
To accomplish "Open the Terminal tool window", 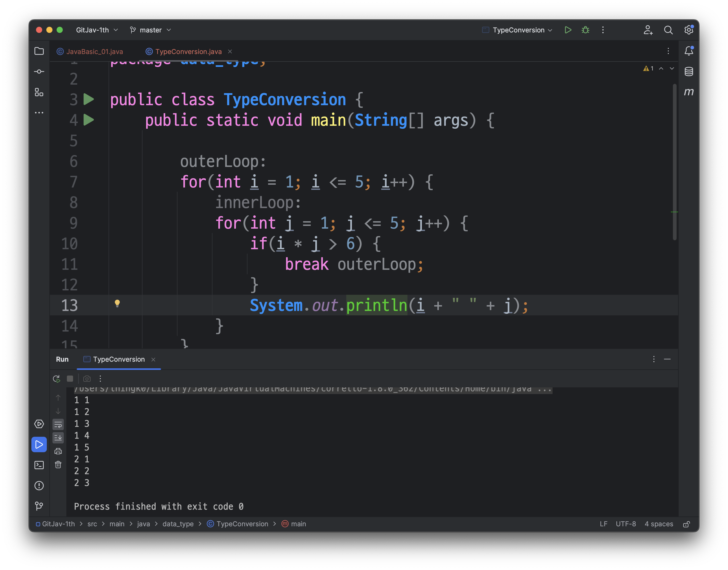I will [39, 465].
